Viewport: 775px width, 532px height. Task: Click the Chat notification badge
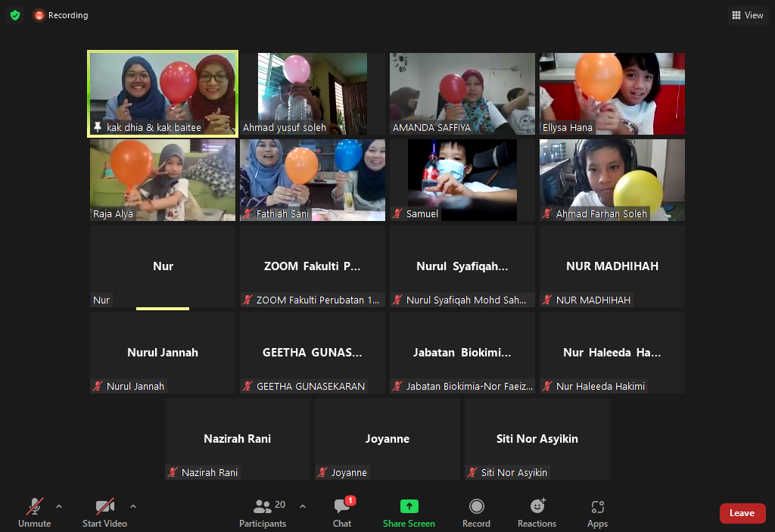[349, 499]
